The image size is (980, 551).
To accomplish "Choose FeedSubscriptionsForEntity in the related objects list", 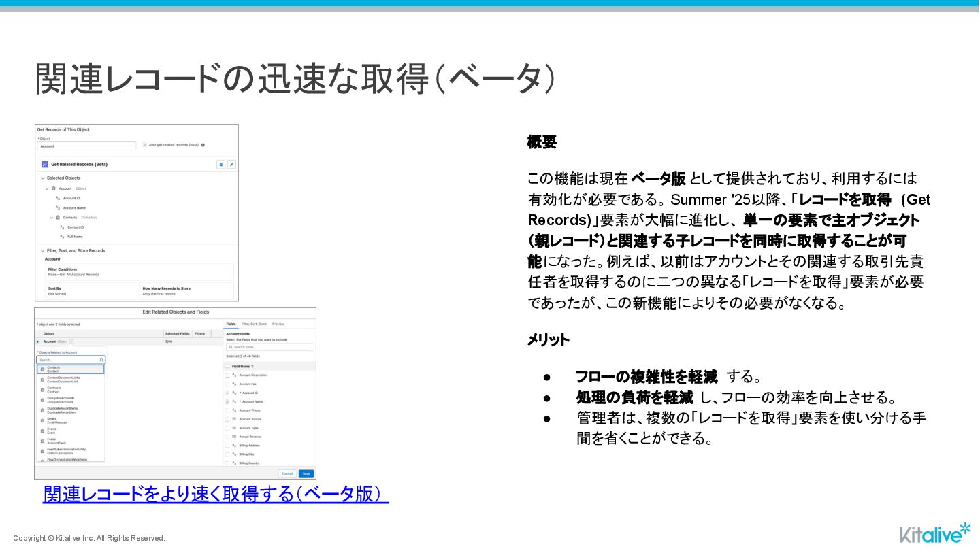I will (71, 451).
